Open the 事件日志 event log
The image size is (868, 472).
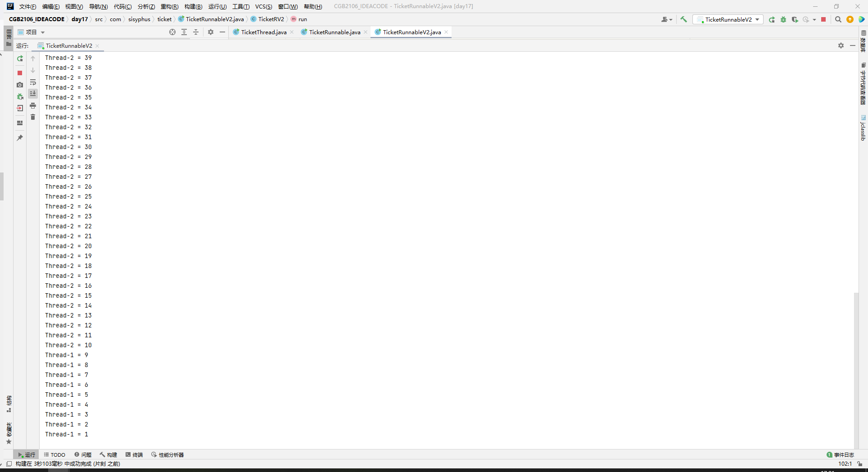click(841, 455)
